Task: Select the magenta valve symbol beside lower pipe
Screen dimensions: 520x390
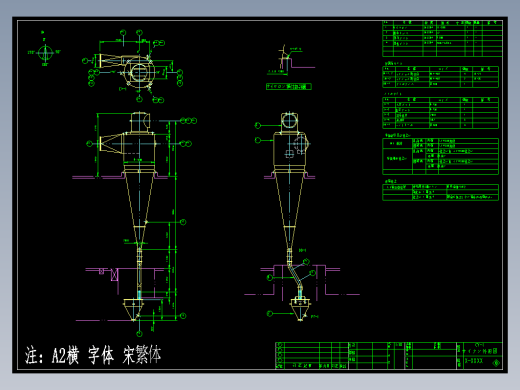Action: 114,274
